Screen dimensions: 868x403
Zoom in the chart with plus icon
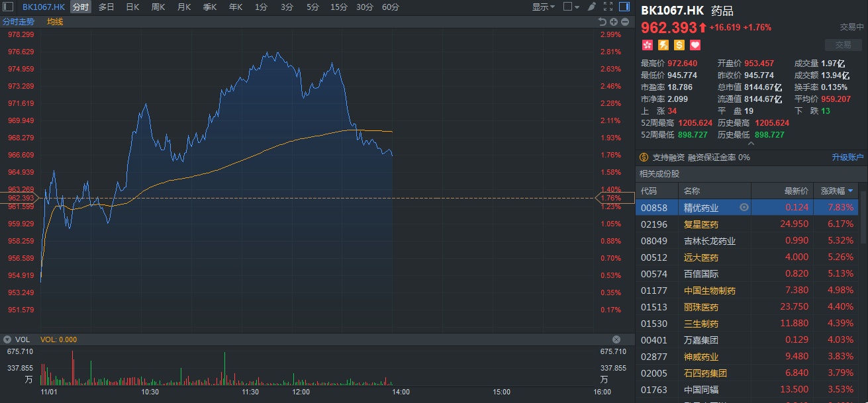[x=614, y=22]
